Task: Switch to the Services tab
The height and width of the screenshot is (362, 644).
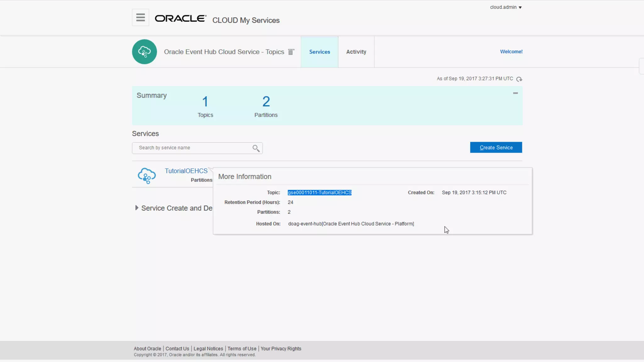Action: 319,52
